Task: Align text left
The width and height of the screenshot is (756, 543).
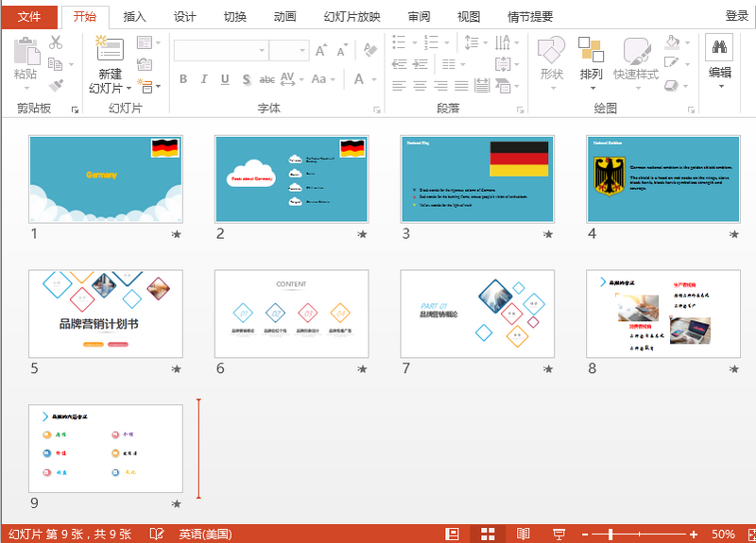Action: click(399, 86)
